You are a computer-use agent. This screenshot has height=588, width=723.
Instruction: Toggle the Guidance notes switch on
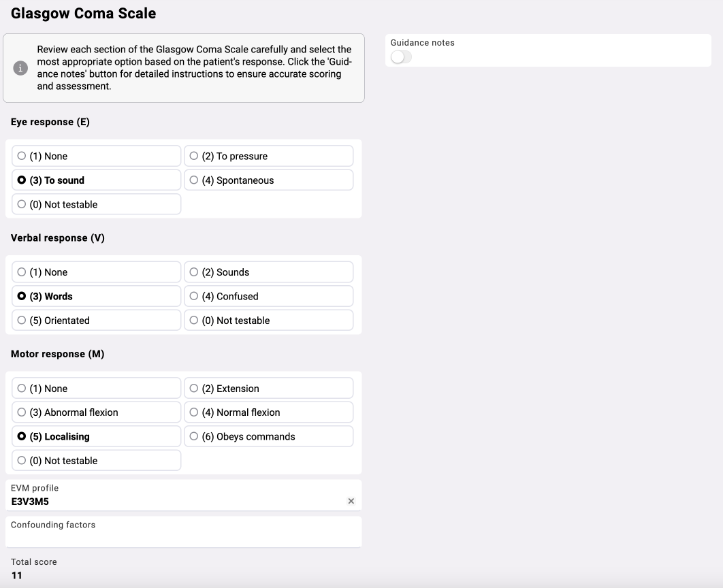(401, 57)
